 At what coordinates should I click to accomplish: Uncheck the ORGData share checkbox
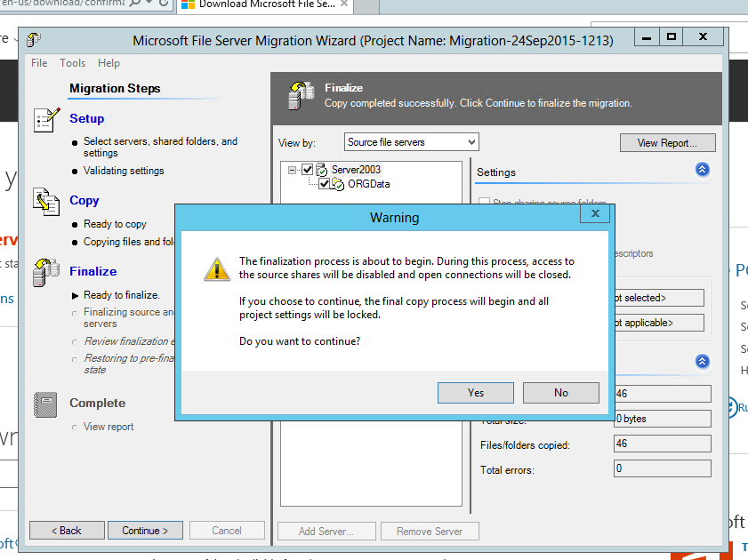click(x=325, y=184)
